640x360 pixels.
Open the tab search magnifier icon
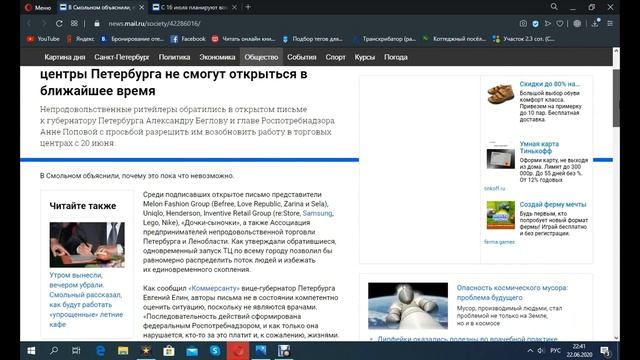point(554,7)
